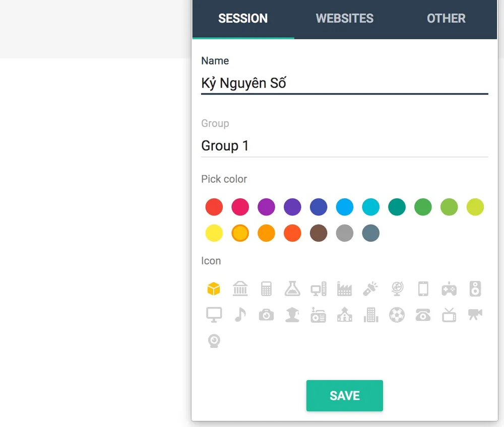Choose the flashlight icon
This screenshot has height=427, width=504.
click(x=371, y=289)
